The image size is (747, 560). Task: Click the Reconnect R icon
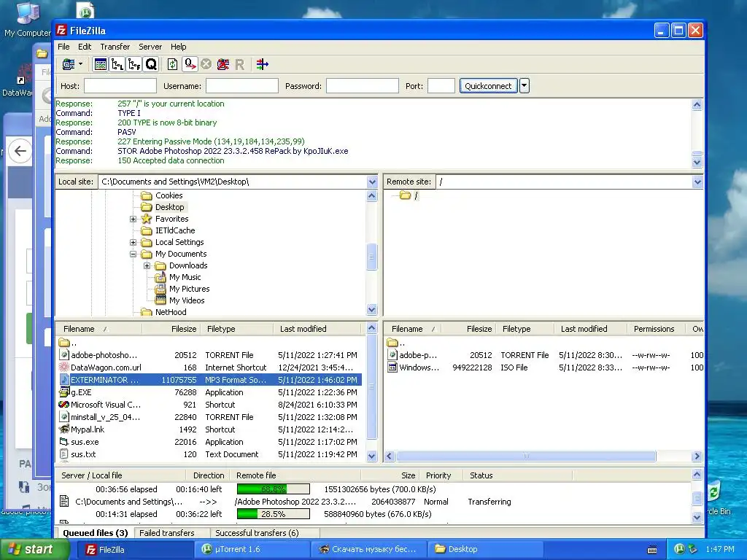(239, 64)
